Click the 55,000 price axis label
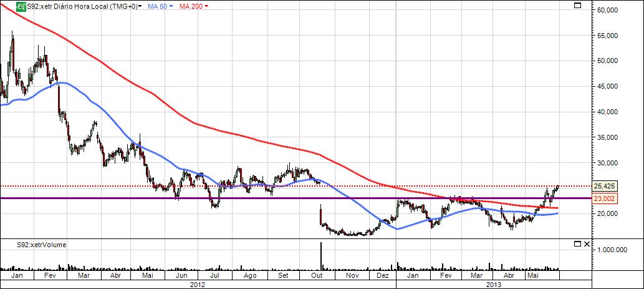Image resolution: width=644 pixels, height=289 pixels. click(607, 36)
